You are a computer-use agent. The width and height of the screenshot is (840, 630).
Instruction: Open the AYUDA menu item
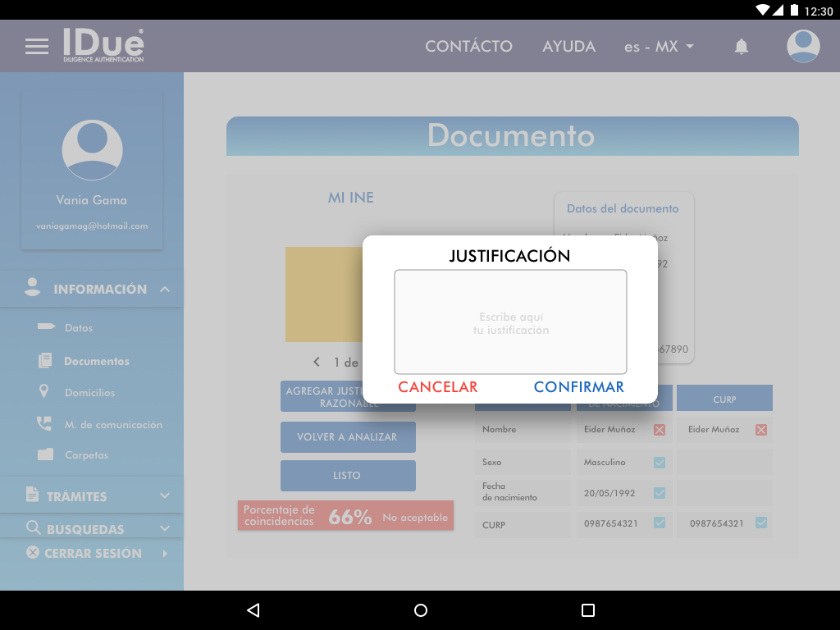coord(568,47)
